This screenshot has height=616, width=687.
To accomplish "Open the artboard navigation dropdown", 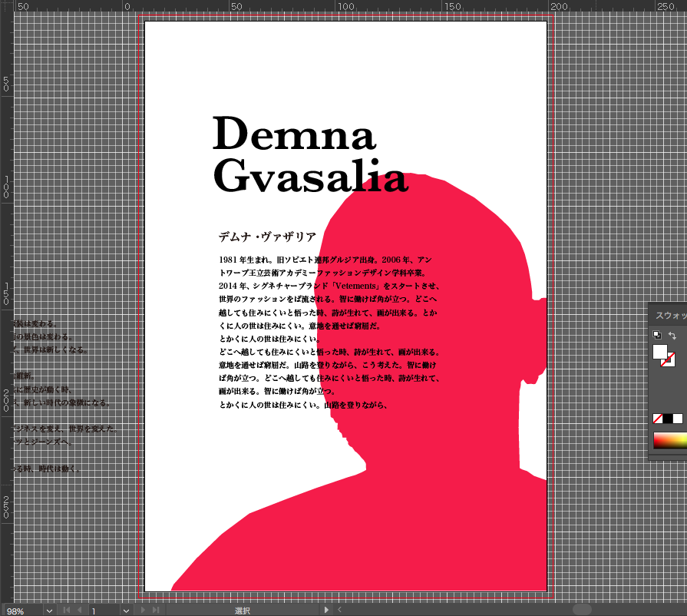I will pos(126,611).
